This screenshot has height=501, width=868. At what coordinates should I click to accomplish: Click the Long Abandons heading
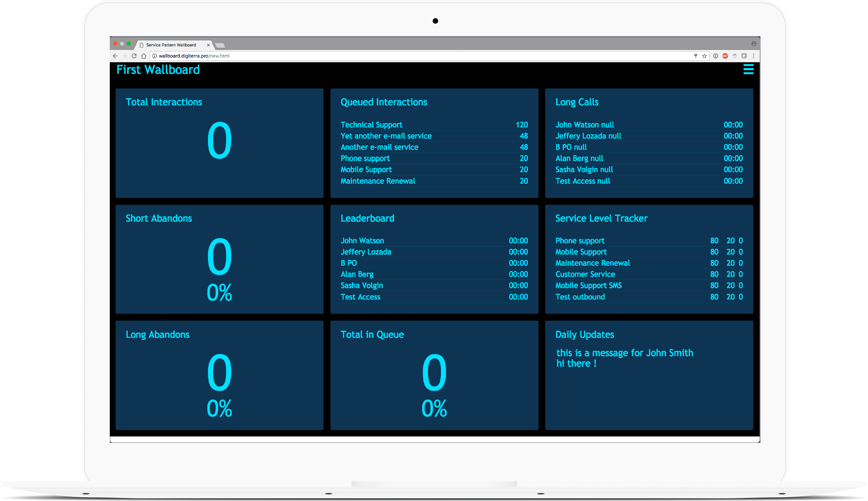click(158, 335)
